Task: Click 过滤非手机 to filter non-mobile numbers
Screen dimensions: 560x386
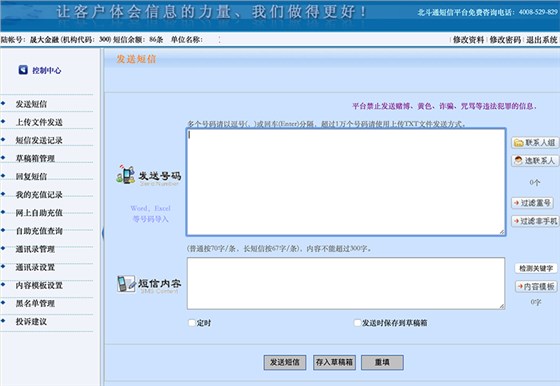Action: click(535, 221)
